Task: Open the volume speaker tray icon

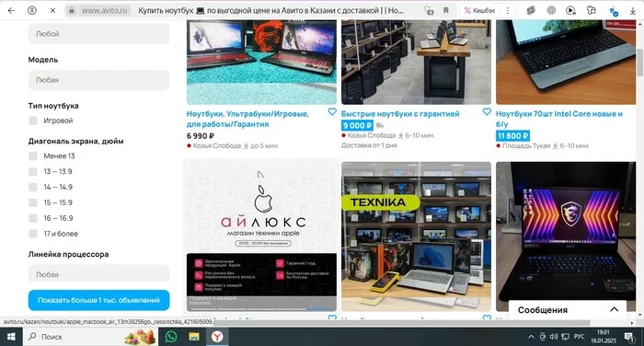Action: tap(554, 337)
